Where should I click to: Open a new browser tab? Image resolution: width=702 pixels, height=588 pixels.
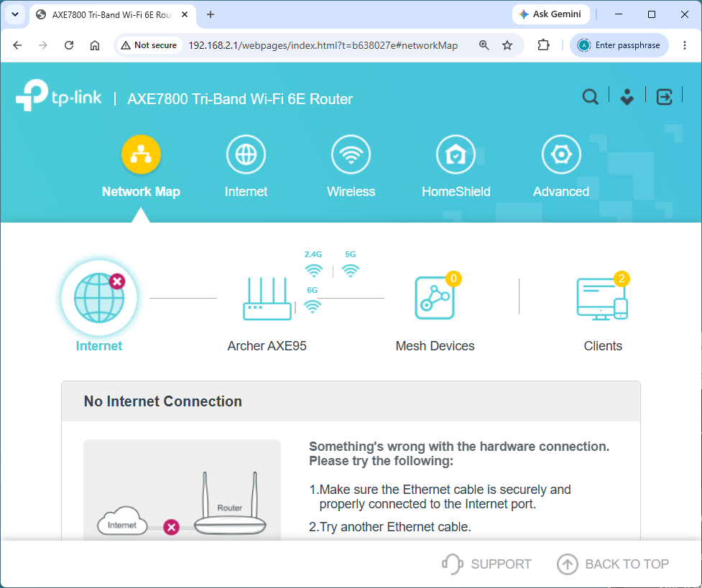(211, 14)
